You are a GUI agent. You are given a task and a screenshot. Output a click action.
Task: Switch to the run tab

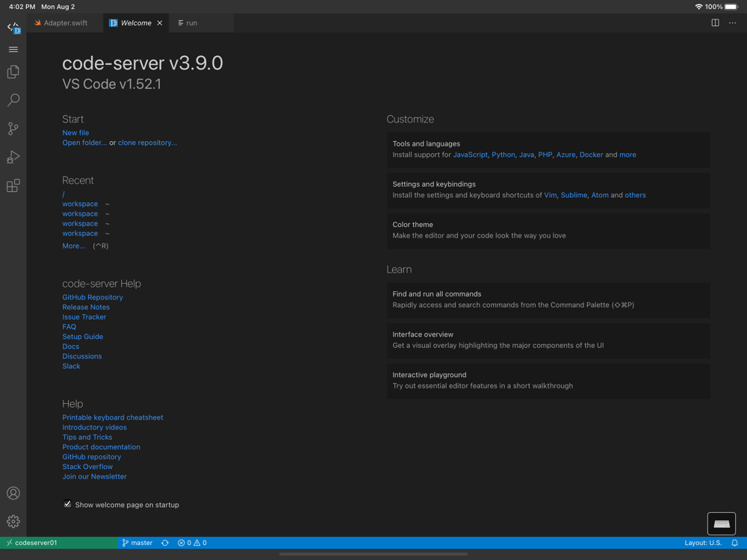click(x=202, y=23)
